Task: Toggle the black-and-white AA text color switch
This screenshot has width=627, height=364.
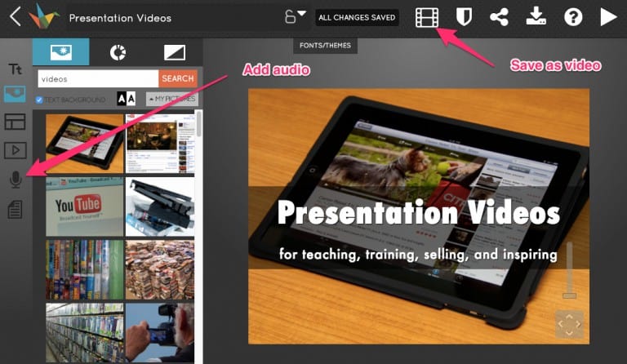Action: click(126, 99)
